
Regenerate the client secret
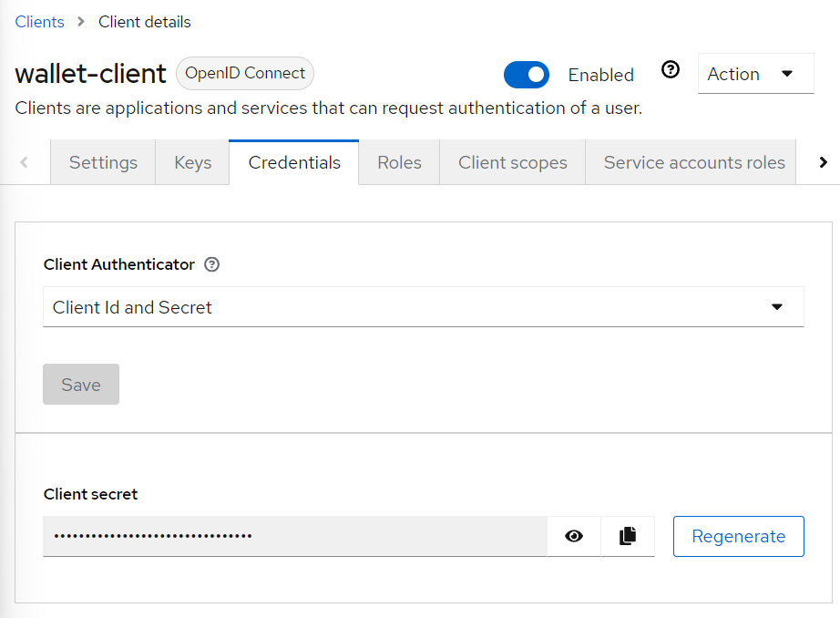pyautogui.click(x=738, y=536)
